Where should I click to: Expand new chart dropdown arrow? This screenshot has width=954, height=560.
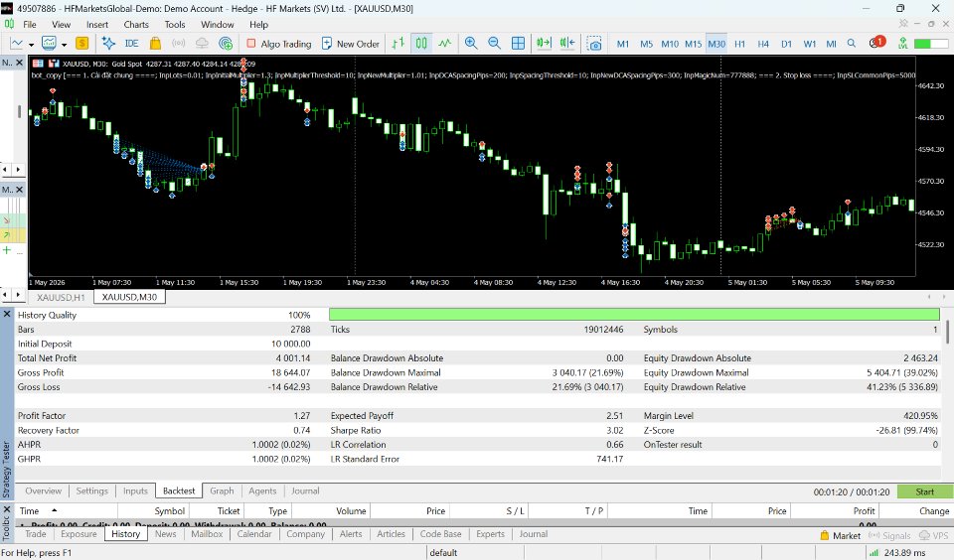[31, 45]
